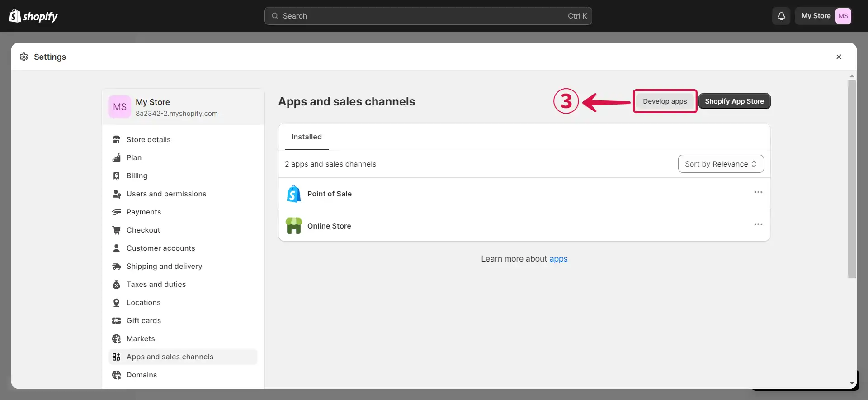
Task: Click the Users and permissions icon
Action: (x=117, y=194)
